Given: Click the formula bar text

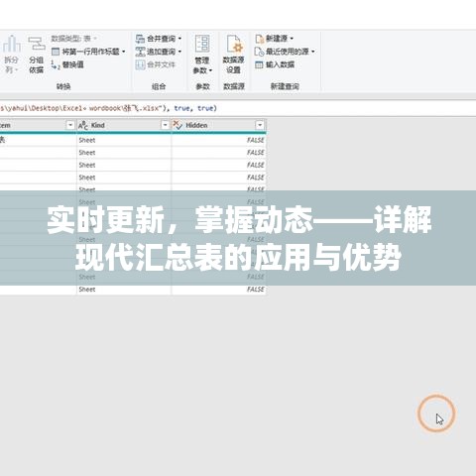Looking at the screenshot, I should click(x=108, y=108).
